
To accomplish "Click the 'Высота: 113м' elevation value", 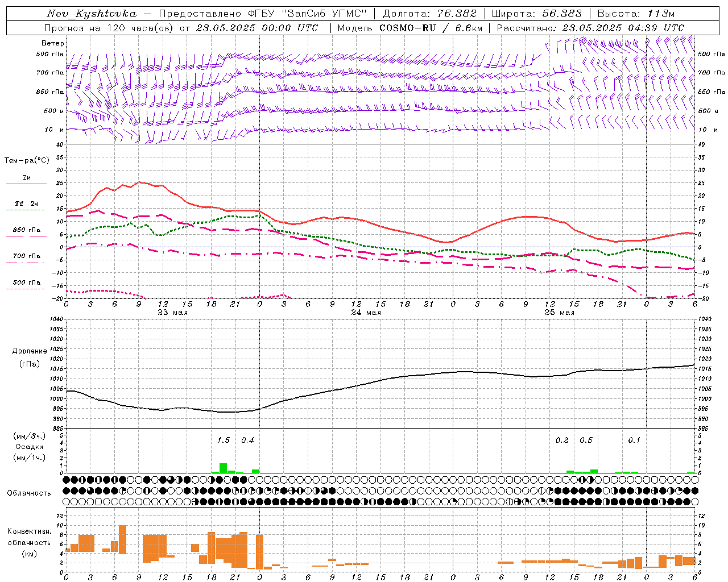I will (636, 14).
